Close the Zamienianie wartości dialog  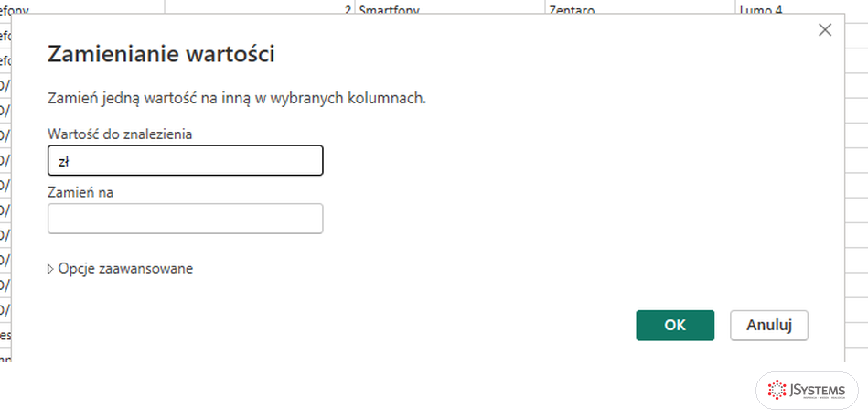pos(825,30)
